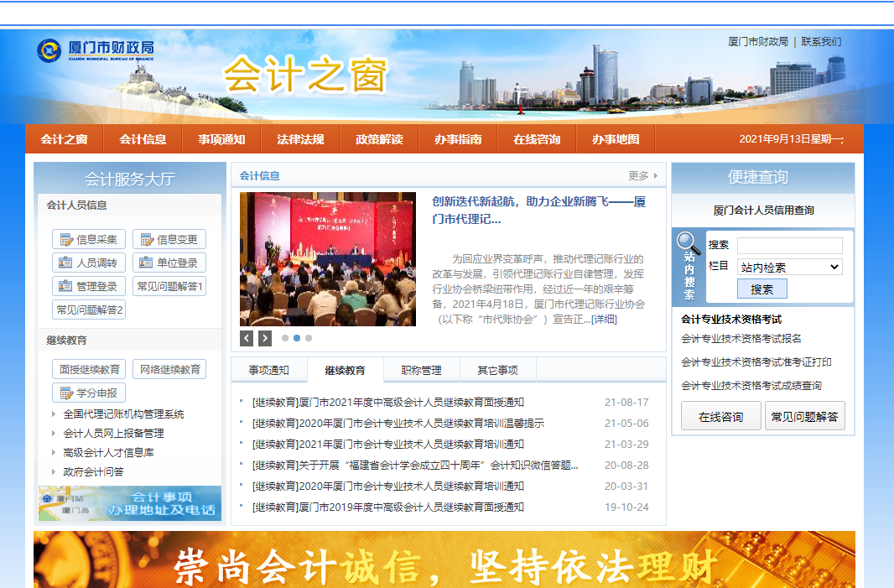Select the first carousel dot indicator
Viewport: 894px width, 588px height.
click(285, 338)
